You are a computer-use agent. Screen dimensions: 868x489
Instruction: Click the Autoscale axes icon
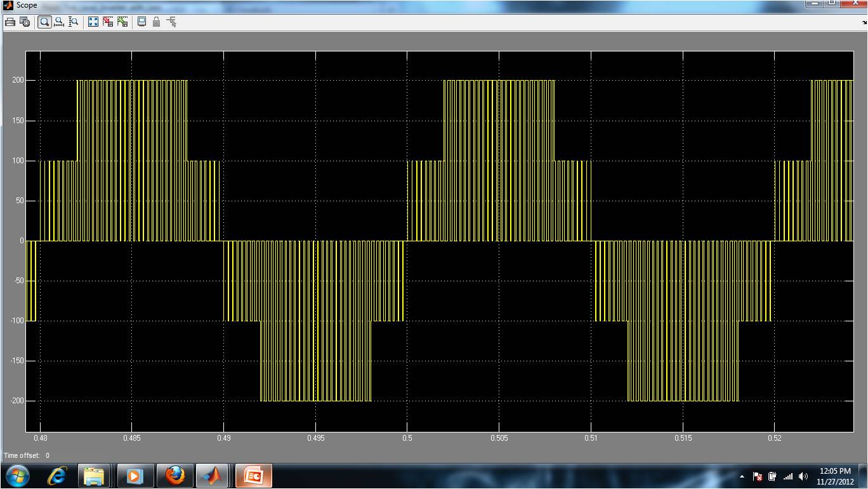tap(93, 22)
